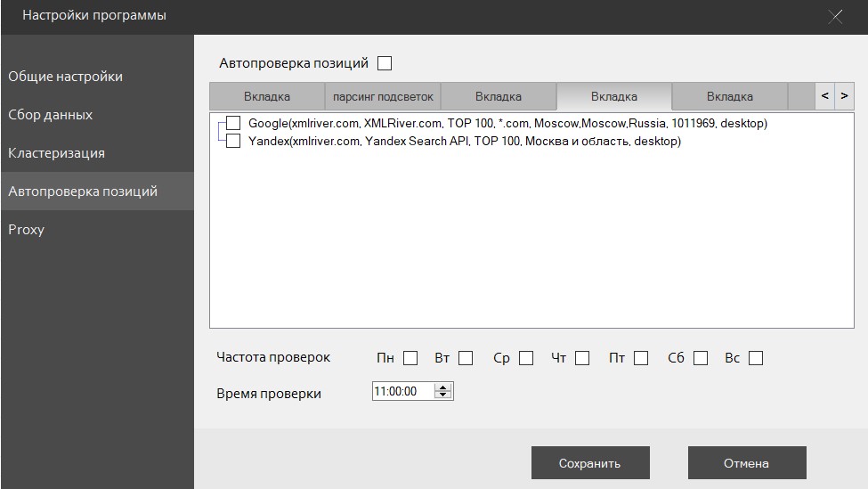Switch to the парсинг подсветок tab

[x=383, y=96]
